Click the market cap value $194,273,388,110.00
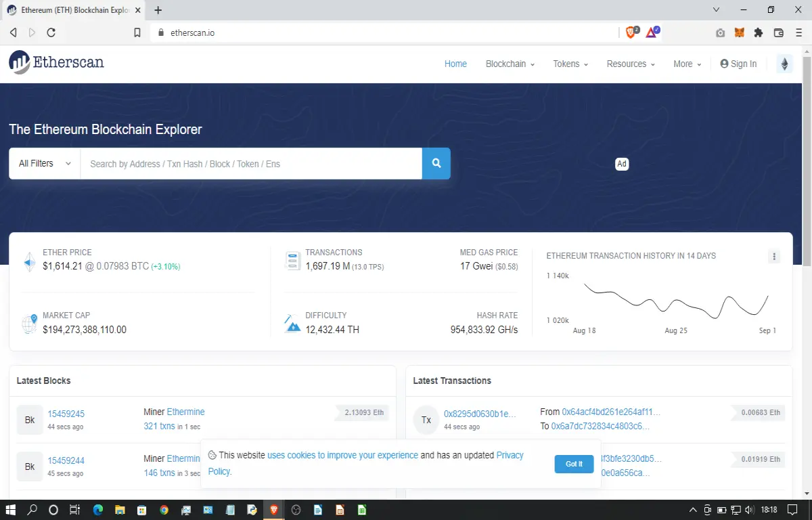812x520 pixels. click(85, 330)
